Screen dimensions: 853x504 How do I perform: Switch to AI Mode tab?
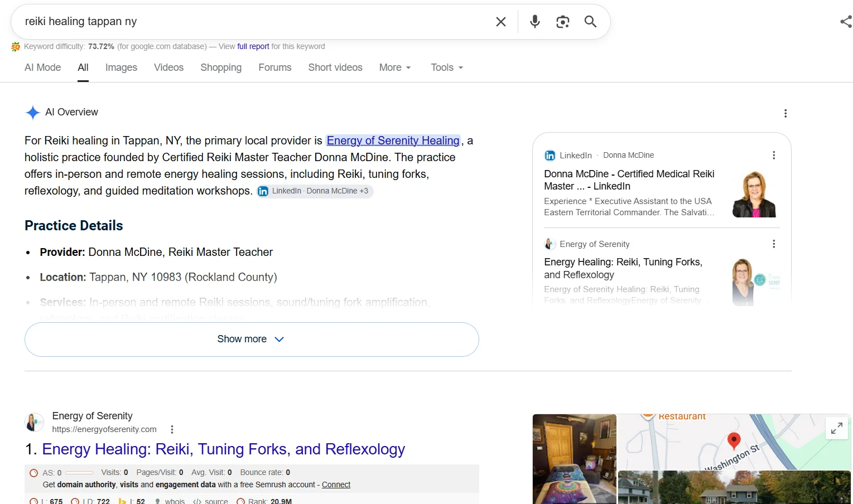point(43,67)
